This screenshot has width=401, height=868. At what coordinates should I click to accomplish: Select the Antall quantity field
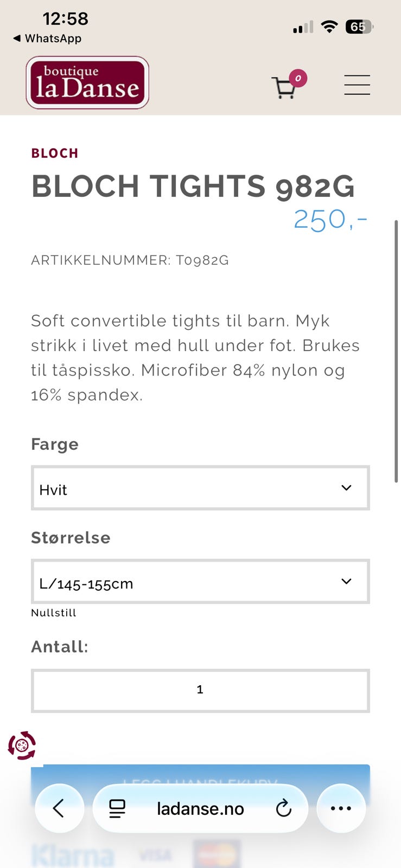point(200,690)
